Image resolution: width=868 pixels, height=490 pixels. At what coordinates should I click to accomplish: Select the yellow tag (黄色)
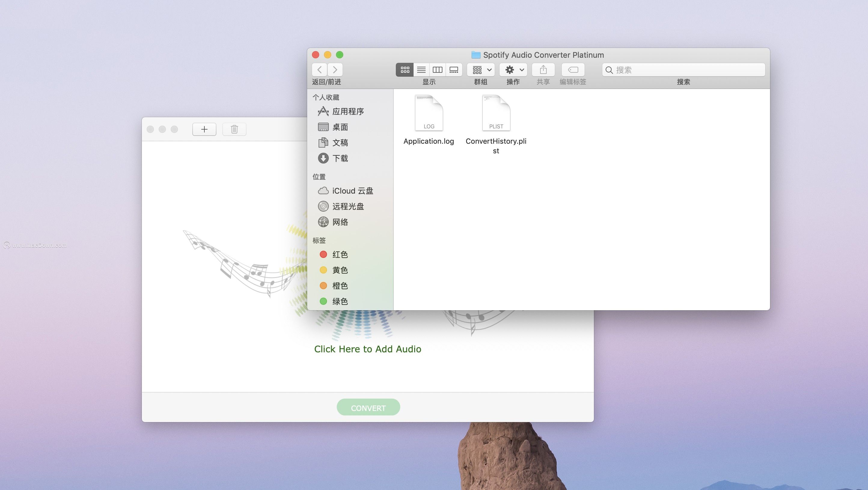point(350,270)
